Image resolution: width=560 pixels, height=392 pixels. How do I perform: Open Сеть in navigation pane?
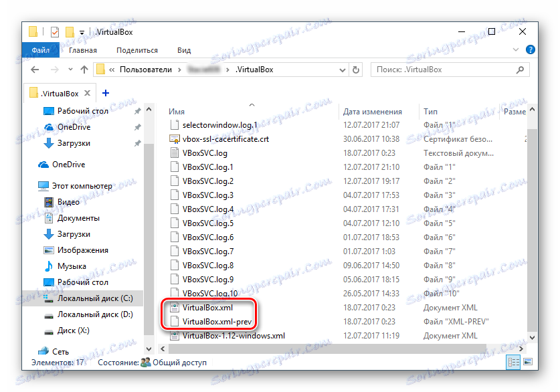pyautogui.click(x=60, y=352)
